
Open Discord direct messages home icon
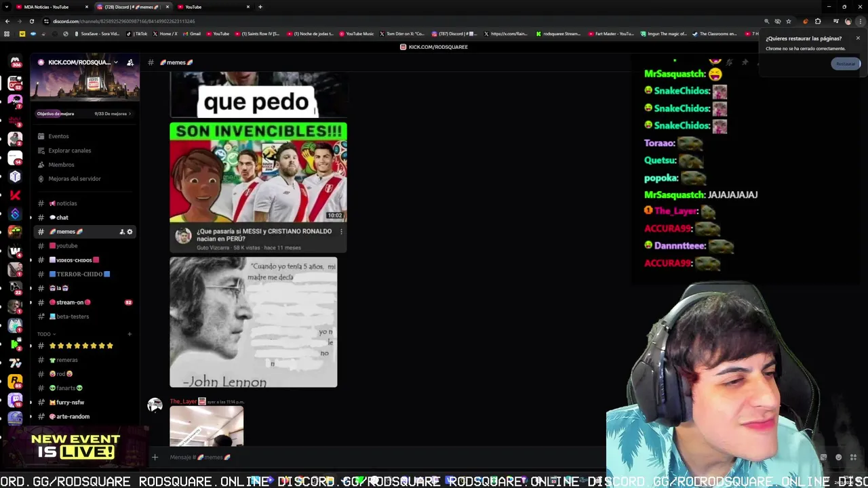click(x=15, y=62)
